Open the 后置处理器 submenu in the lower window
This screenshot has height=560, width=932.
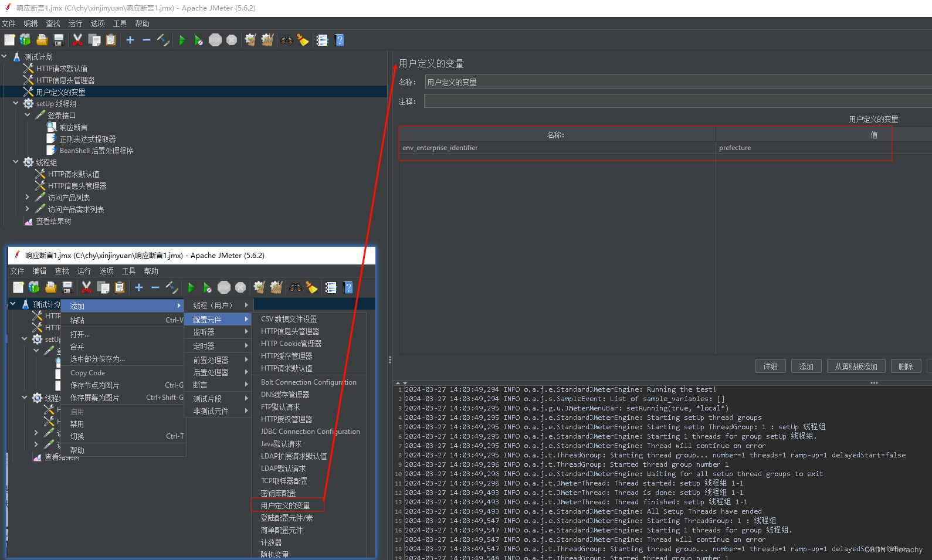218,372
